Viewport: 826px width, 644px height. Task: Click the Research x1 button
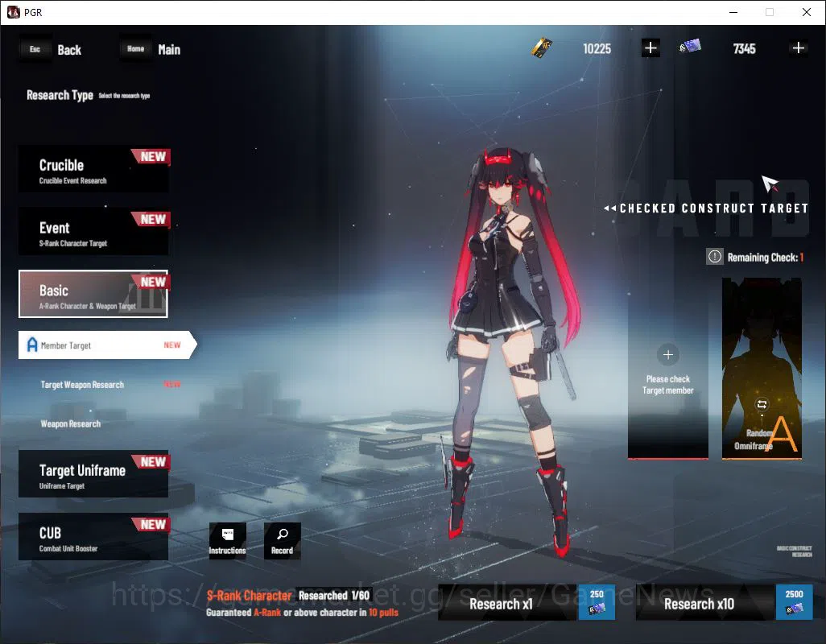(527, 602)
